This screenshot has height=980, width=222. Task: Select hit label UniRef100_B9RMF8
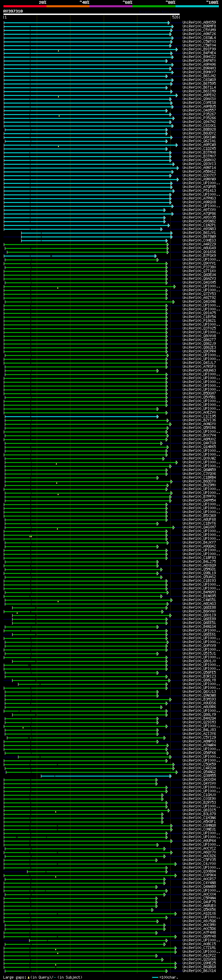tap(199, 26)
